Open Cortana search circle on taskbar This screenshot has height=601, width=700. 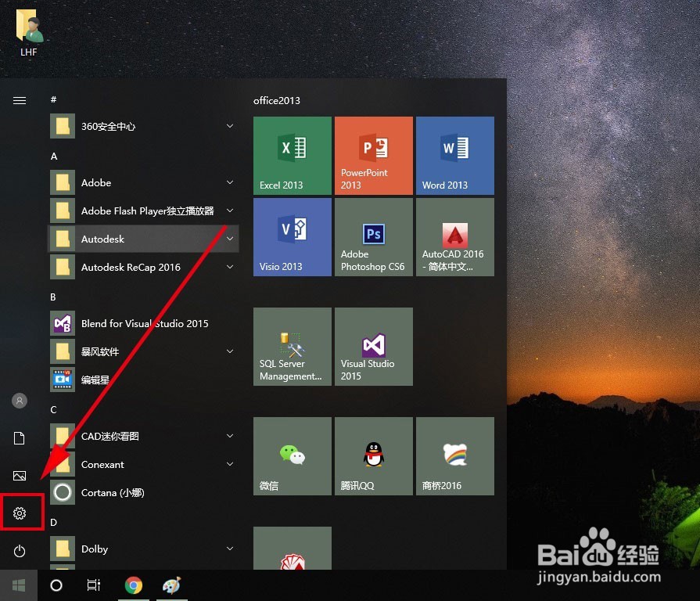[x=56, y=585]
